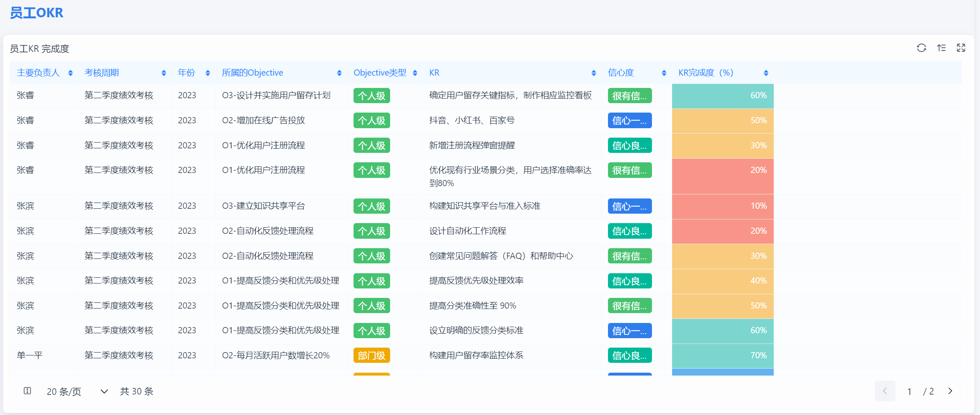Click the 10% red completion cell
Screen dimensions: 980x415
723,206
